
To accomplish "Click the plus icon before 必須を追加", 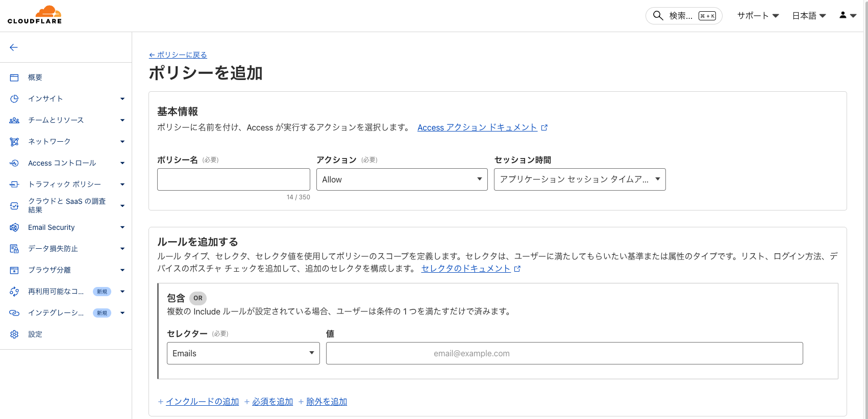I will pyautogui.click(x=247, y=402).
